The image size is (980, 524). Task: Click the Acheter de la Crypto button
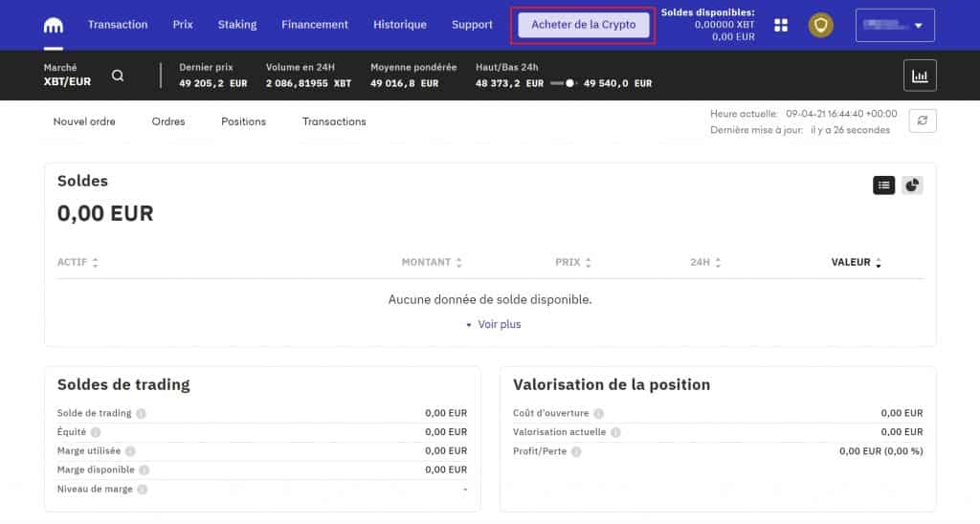583,25
